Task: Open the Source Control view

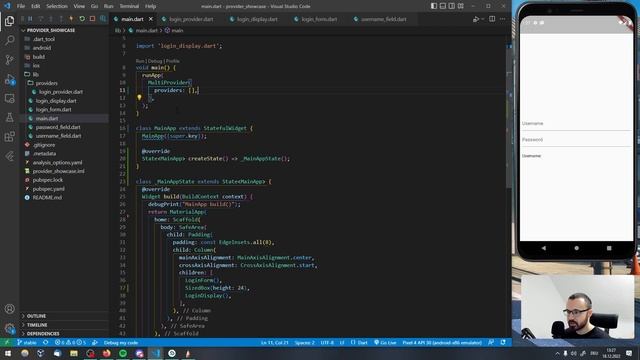Action: 9,60
